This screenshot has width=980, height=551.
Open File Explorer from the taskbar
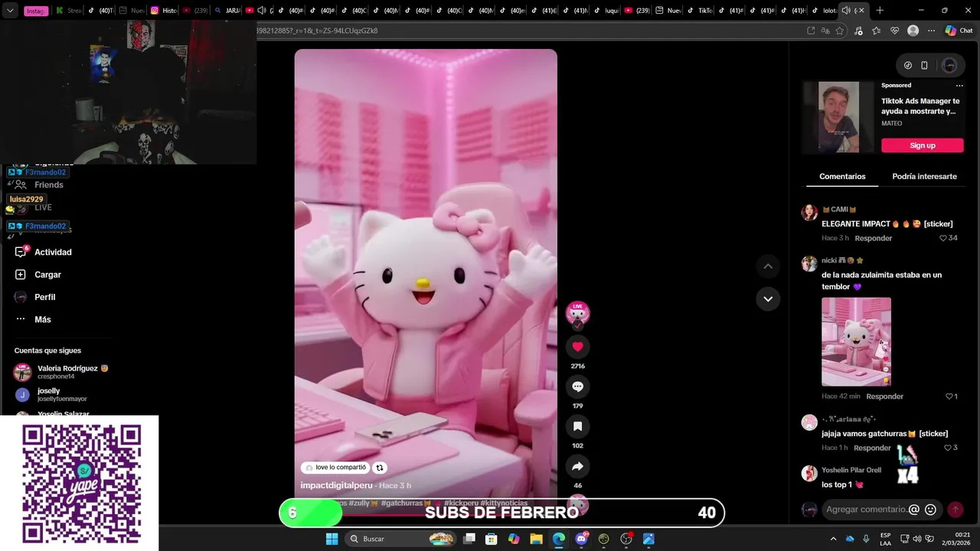tap(536, 539)
